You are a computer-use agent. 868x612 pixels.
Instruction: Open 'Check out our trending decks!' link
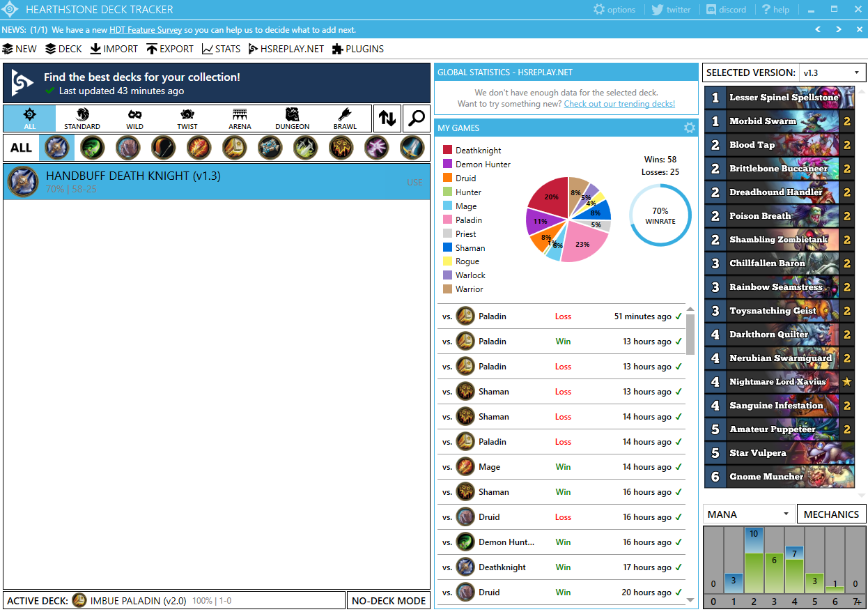click(619, 104)
